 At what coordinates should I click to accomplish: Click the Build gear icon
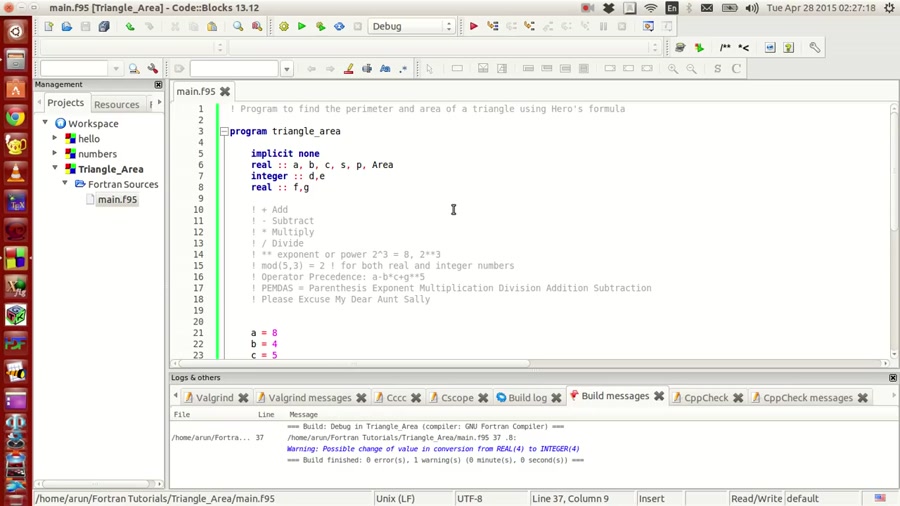pos(283,27)
